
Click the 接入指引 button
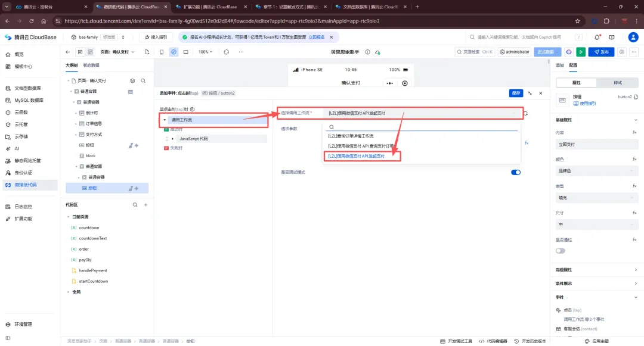click(156, 37)
